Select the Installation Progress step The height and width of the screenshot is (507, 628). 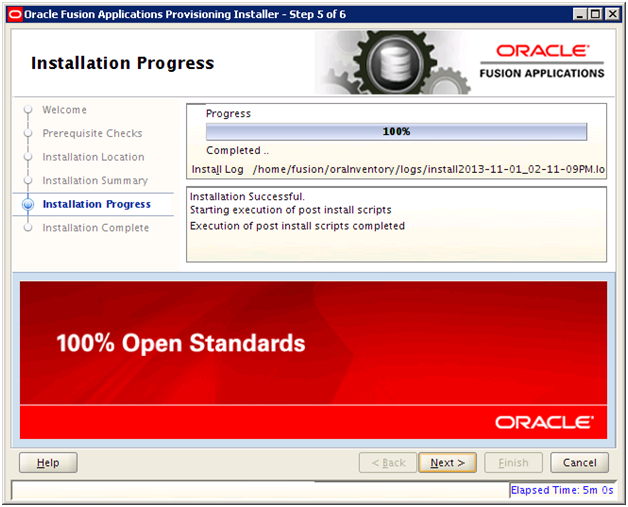click(x=97, y=204)
